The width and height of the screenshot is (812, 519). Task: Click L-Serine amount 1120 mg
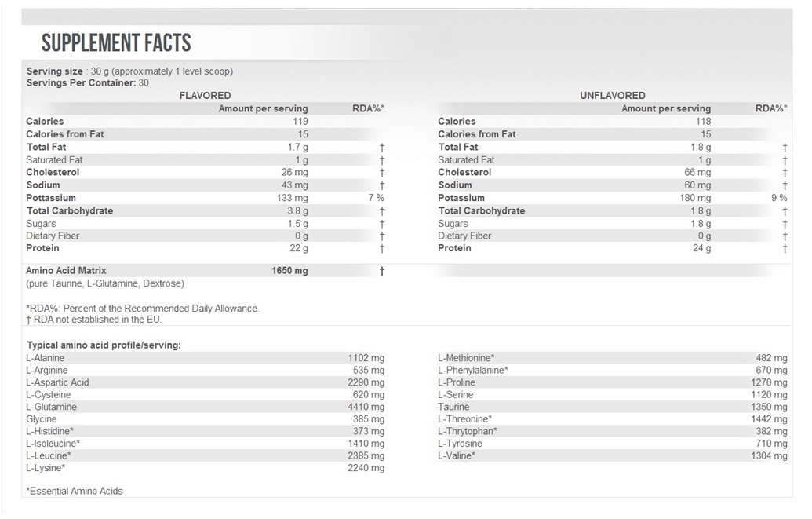[x=769, y=395]
